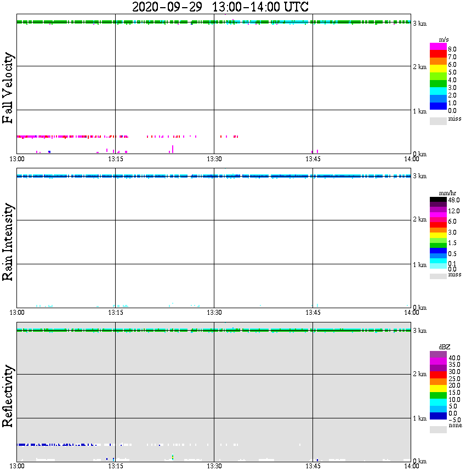Click the 13:30 tick label under Fall Velocity plot
This screenshot has height=476, width=466.
pos(214,159)
